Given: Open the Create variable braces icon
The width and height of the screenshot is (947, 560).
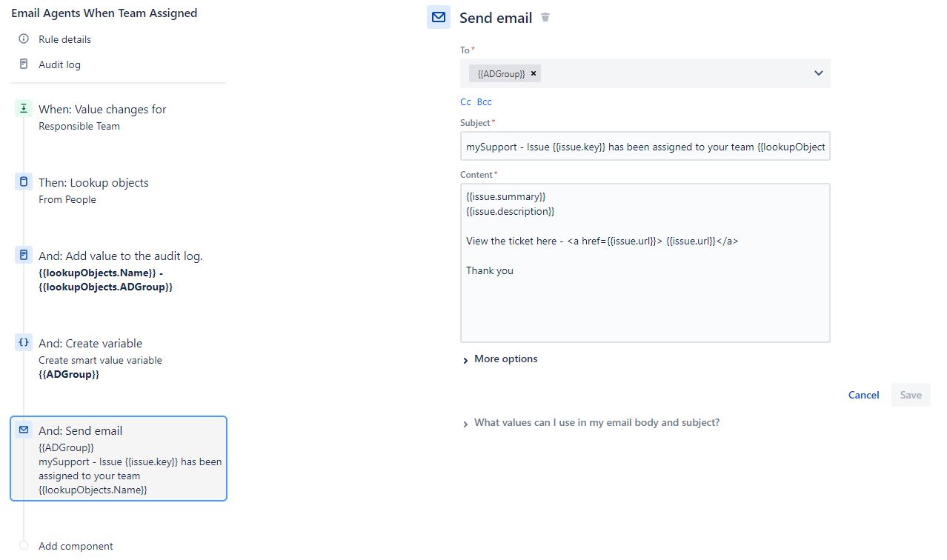Looking at the screenshot, I should pyautogui.click(x=23, y=342).
